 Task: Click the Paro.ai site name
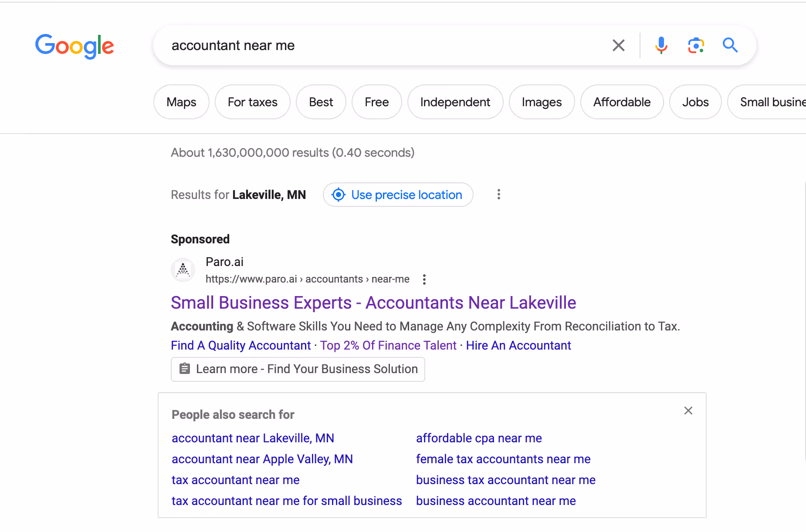(224, 262)
